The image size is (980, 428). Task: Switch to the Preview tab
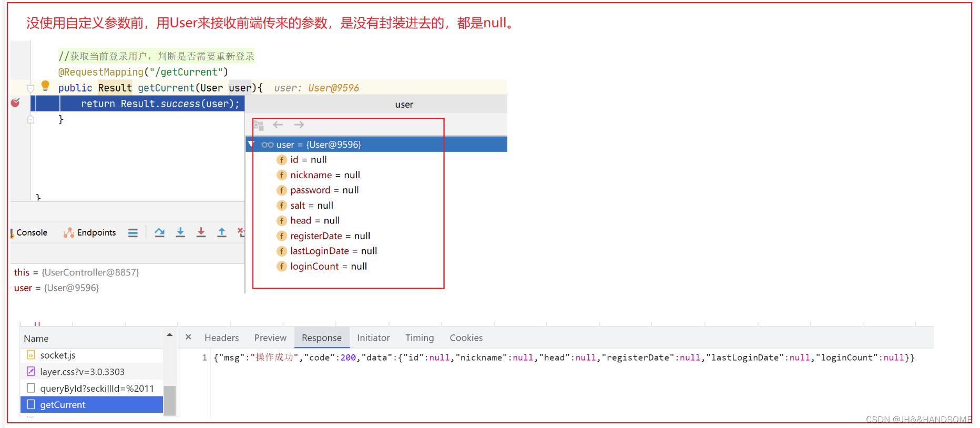270,338
